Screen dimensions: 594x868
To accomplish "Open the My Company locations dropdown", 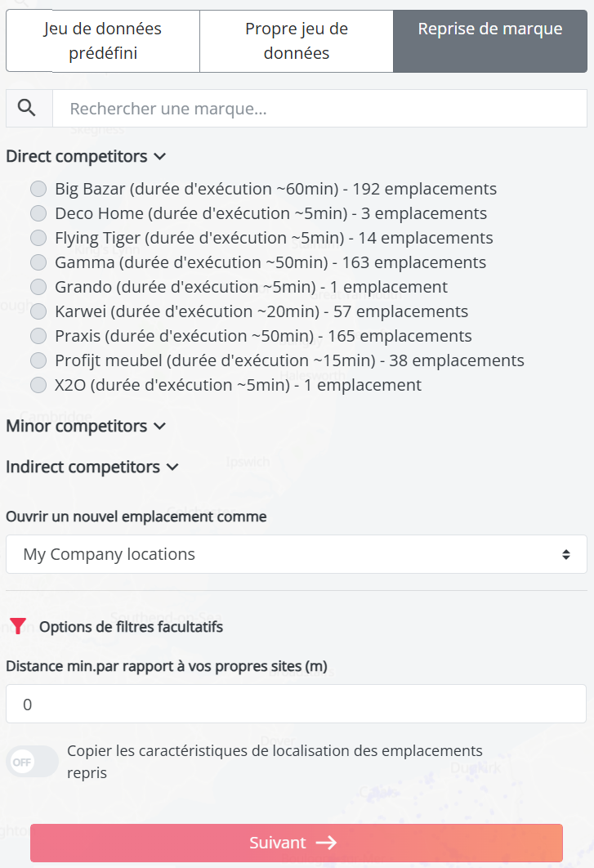I will (x=296, y=554).
